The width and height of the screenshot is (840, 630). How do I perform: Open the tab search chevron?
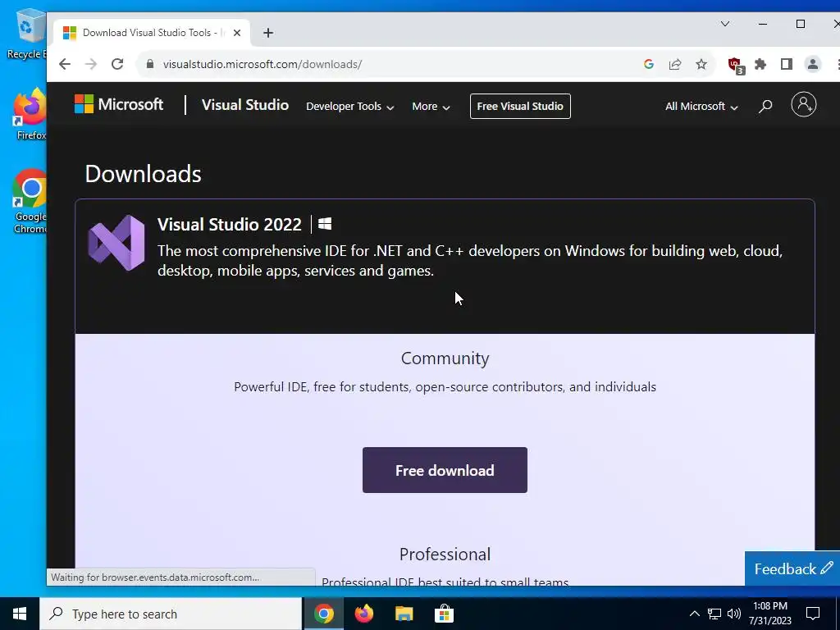click(725, 24)
